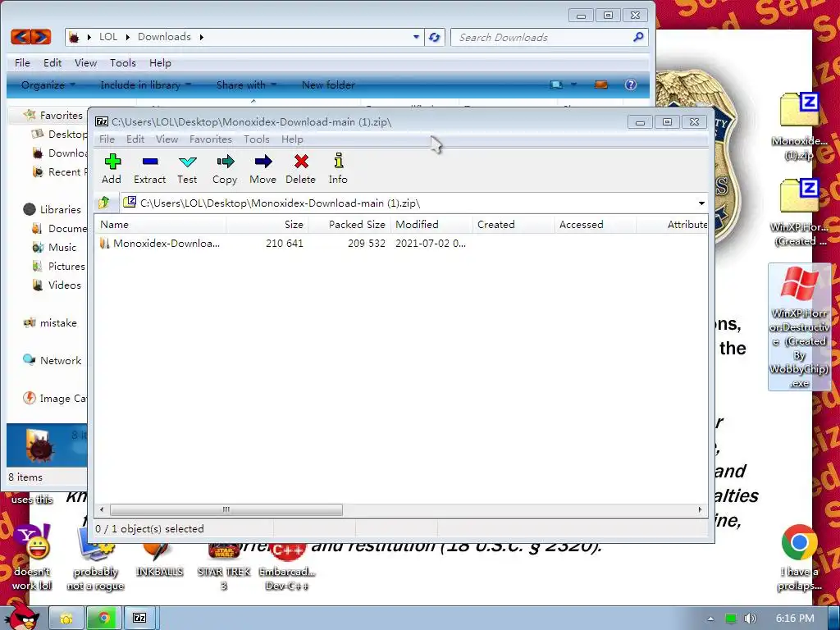Viewport: 840px width, 630px height.
Task: Open Info for the archive in 7-Zip
Action: pyautogui.click(x=338, y=169)
